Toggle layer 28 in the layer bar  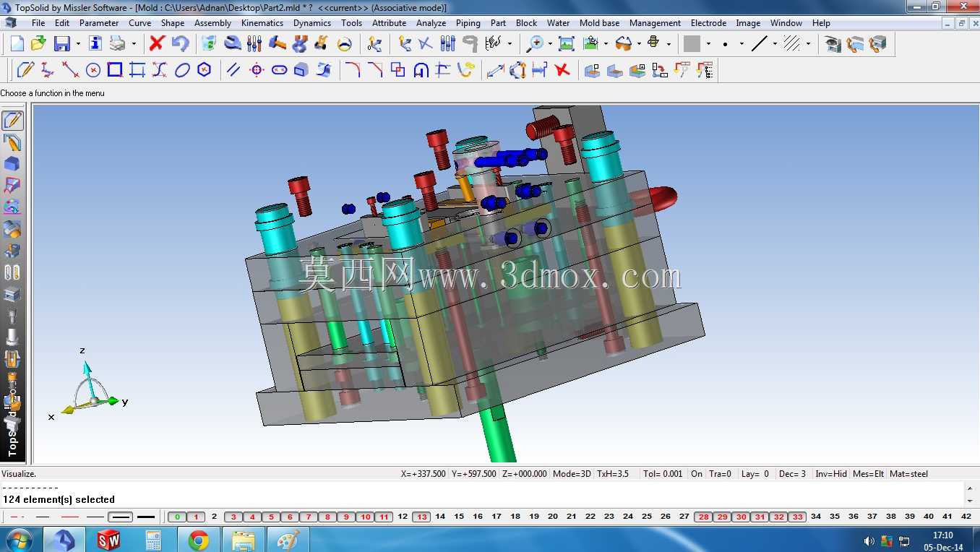tap(703, 517)
